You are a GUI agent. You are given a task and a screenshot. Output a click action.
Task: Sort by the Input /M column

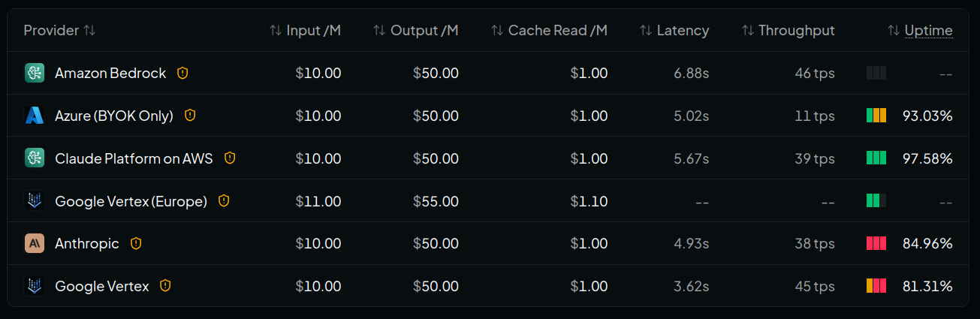pos(306,30)
